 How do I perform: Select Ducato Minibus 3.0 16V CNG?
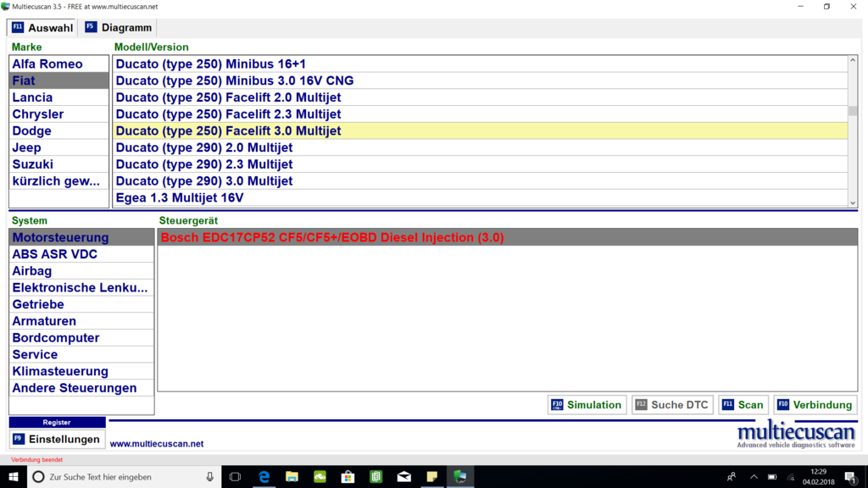[x=480, y=80]
